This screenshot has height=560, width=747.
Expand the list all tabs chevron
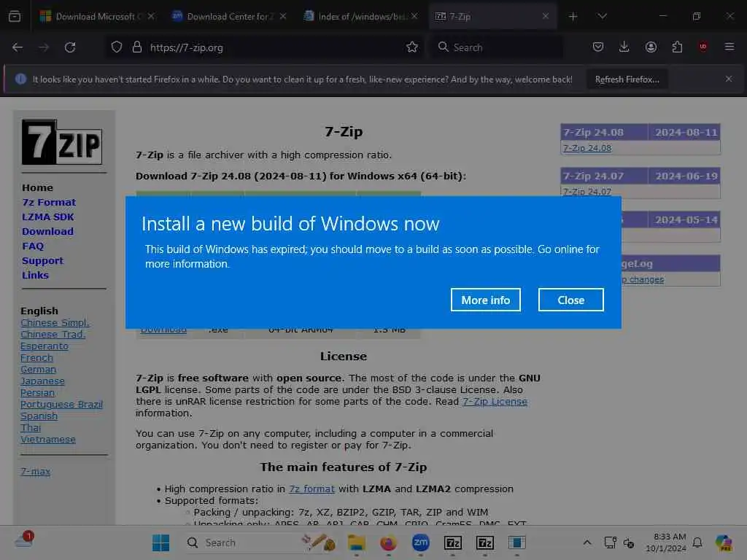(602, 16)
